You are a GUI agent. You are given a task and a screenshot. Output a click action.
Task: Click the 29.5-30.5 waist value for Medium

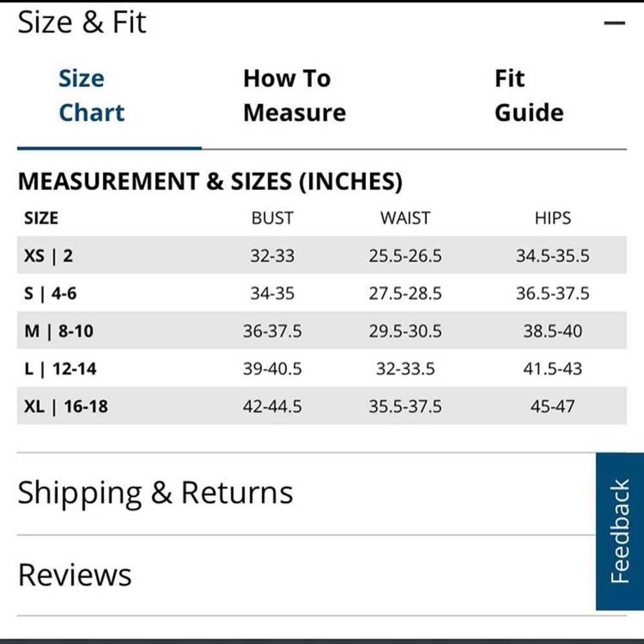click(x=405, y=331)
